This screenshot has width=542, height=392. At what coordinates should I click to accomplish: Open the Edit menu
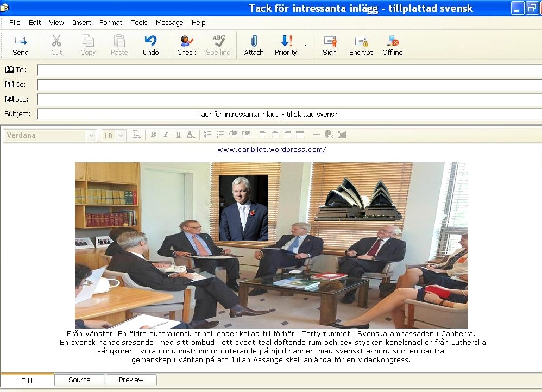pos(35,23)
